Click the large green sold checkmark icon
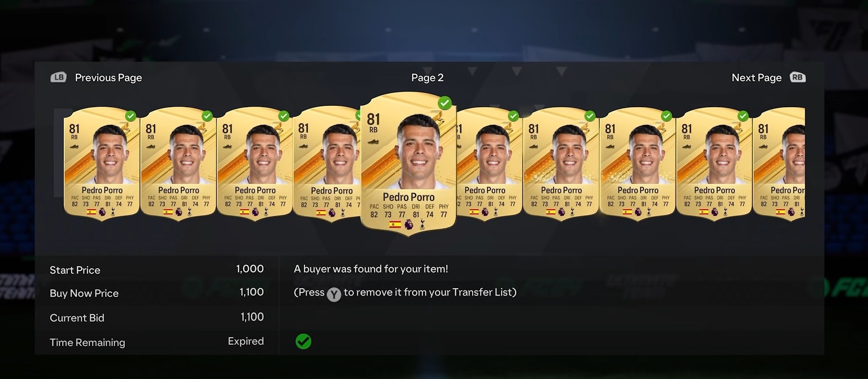 pos(303,341)
